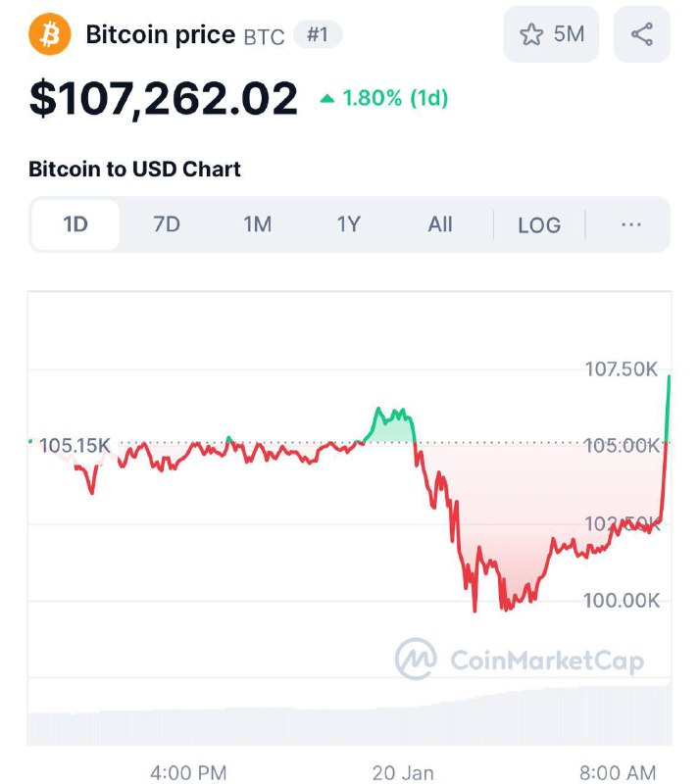
Task: Click the #1 rank badge
Action: pyautogui.click(x=318, y=34)
